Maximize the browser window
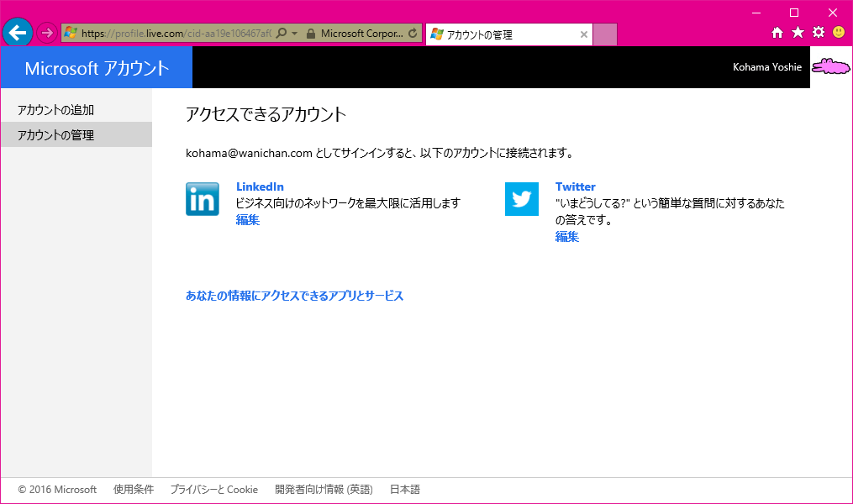Image resolution: width=853 pixels, height=504 pixels. point(794,13)
